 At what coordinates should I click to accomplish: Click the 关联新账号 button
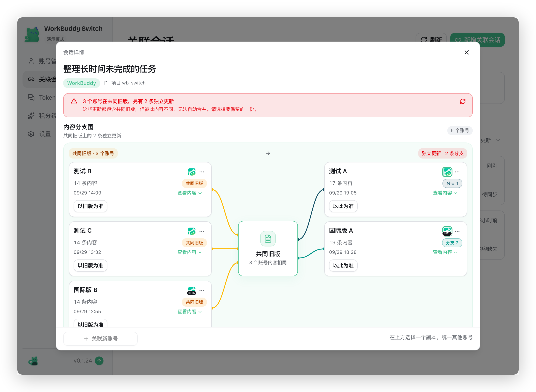coord(100,339)
